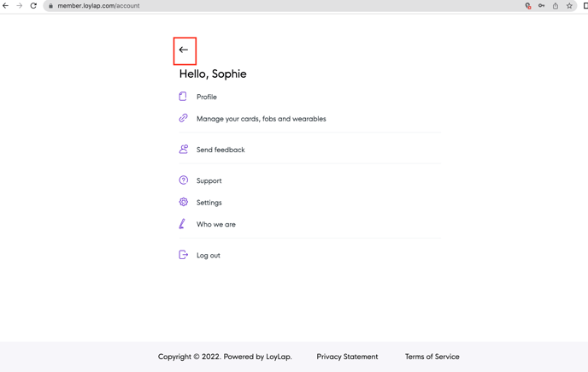Open the Profile menu entry
The width and height of the screenshot is (588, 372).
click(x=207, y=97)
